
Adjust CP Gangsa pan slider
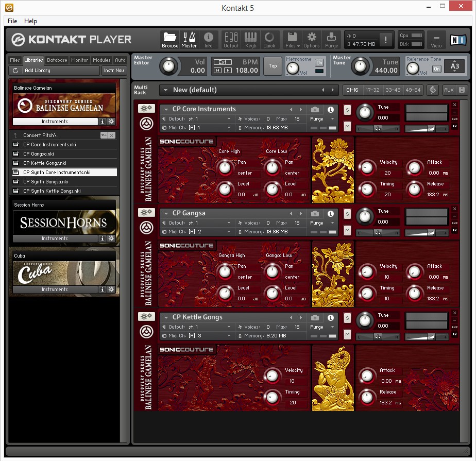378,233
